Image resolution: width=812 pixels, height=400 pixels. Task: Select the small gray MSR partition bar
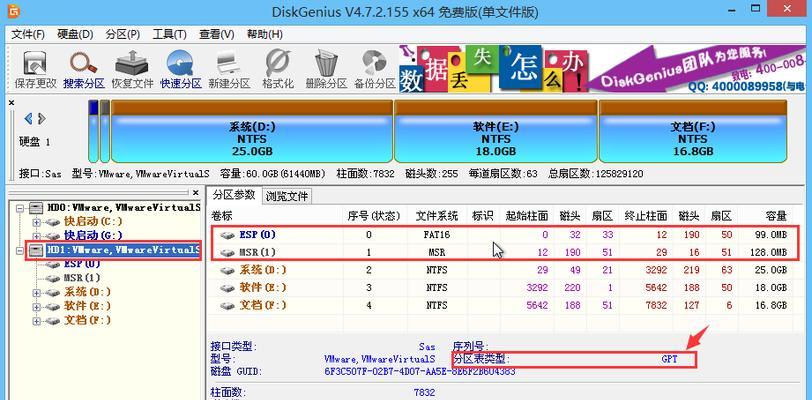(105, 132)
